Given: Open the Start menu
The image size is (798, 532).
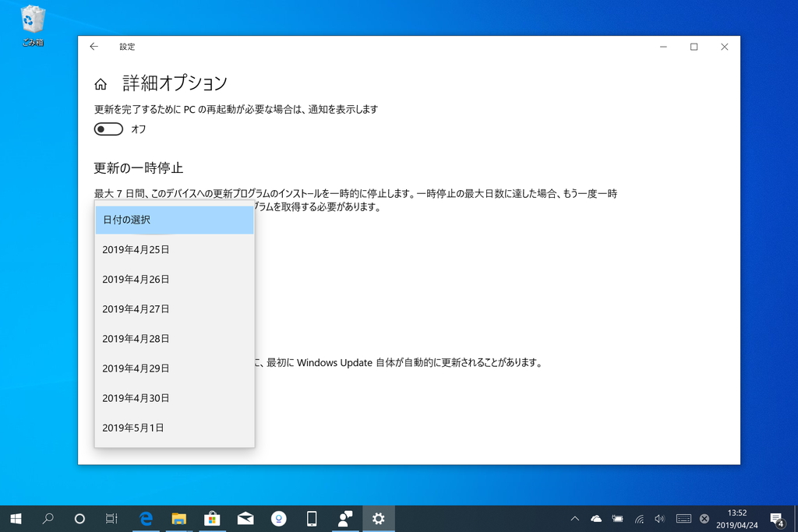Looking at the screenshot, I should pyautogui.click(x=16, y=518).
